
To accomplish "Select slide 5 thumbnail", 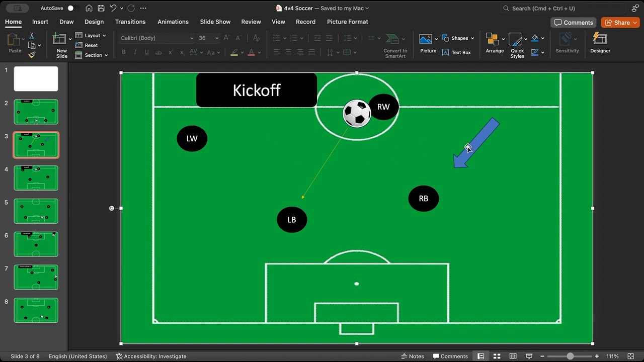I will click(36, 211).
